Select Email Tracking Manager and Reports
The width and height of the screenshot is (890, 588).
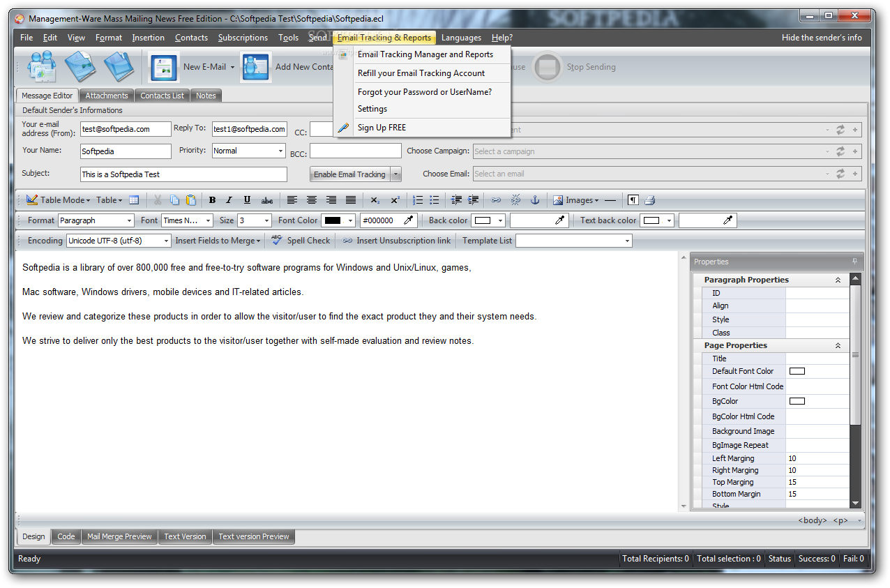point(425,54)
